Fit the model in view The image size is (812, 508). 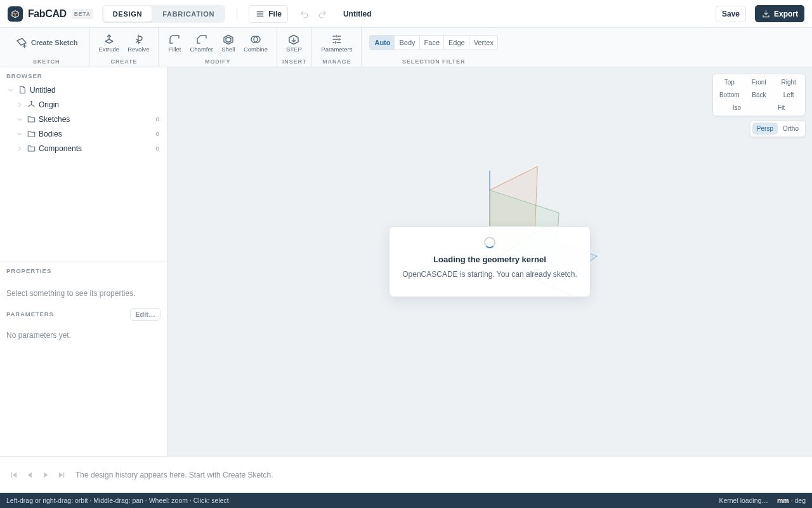coord(781,107)
